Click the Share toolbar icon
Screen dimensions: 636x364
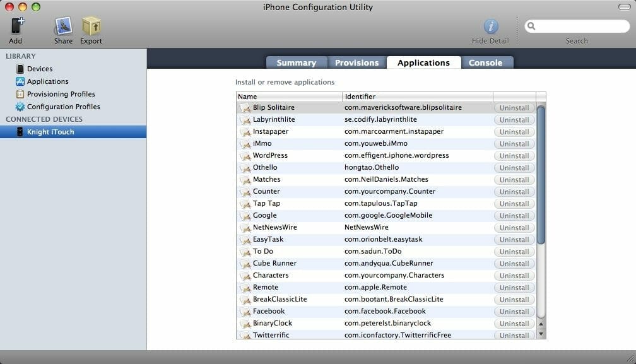tap(63, 26)
